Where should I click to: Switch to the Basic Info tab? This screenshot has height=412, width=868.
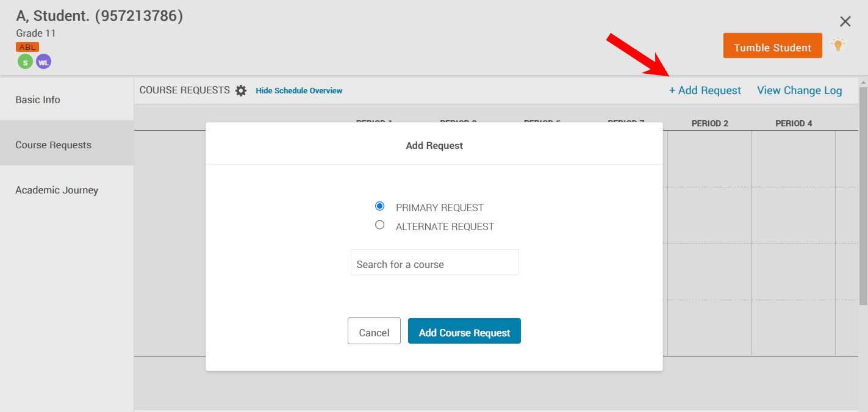pos(38,99)
